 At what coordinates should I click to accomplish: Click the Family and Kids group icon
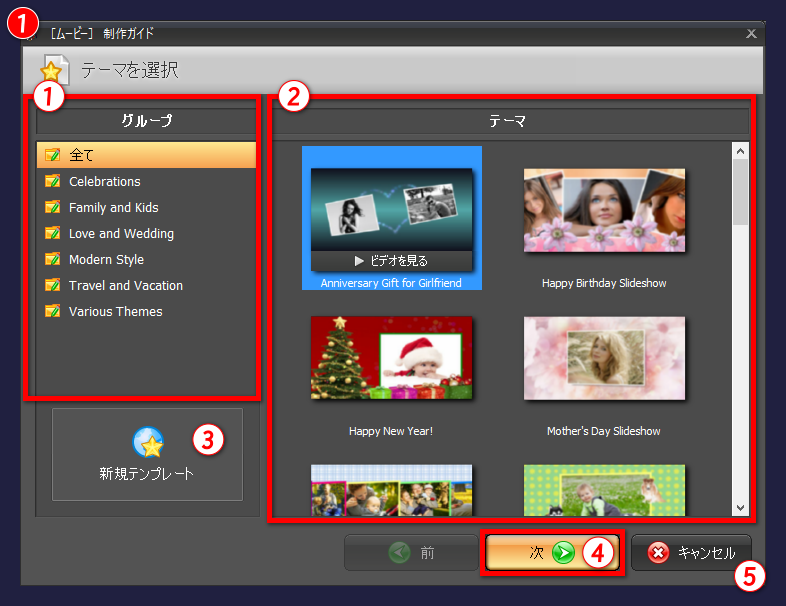[x=53, y=208]
